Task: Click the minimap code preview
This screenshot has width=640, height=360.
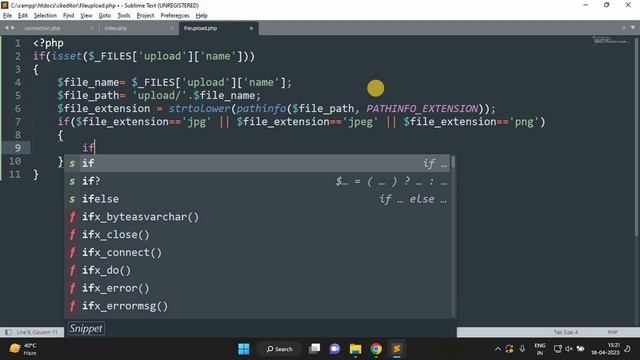Action: click(611, 40)
